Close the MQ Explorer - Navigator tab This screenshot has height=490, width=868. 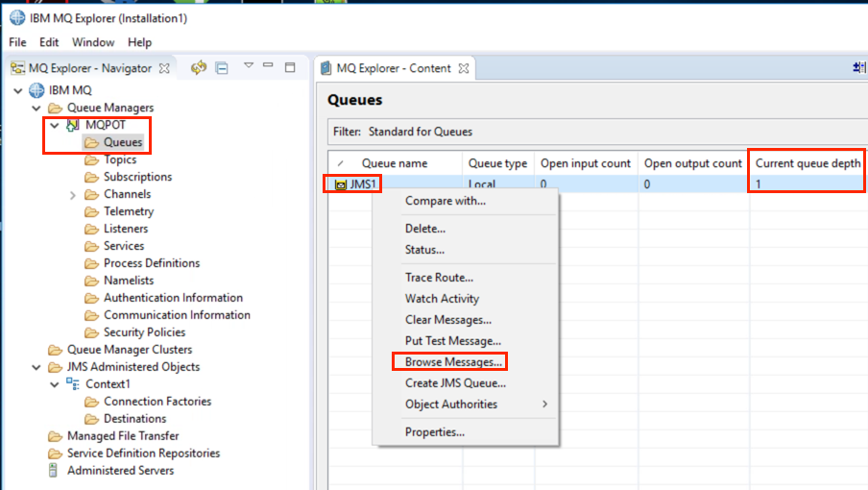pyautogui.click(x=164, y=68)
